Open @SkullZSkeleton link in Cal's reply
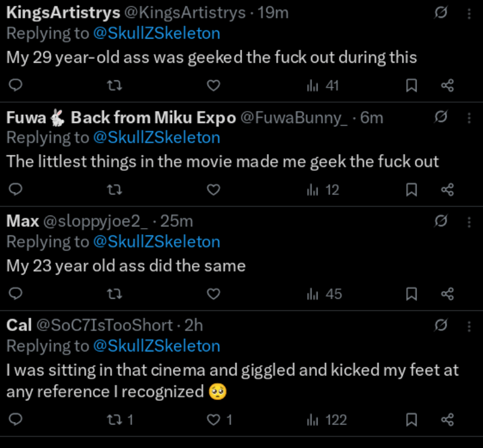This screenshot has width=483, height=448. coord(156,347)
